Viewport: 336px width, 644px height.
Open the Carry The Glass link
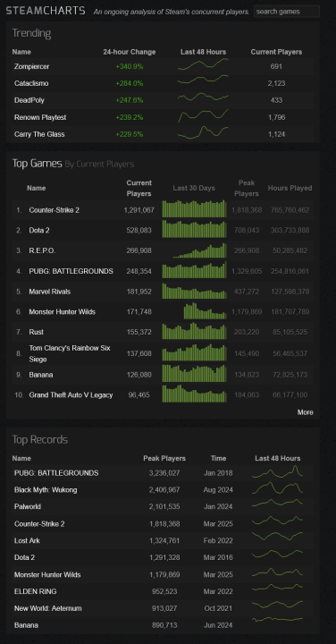coord(39,134)
